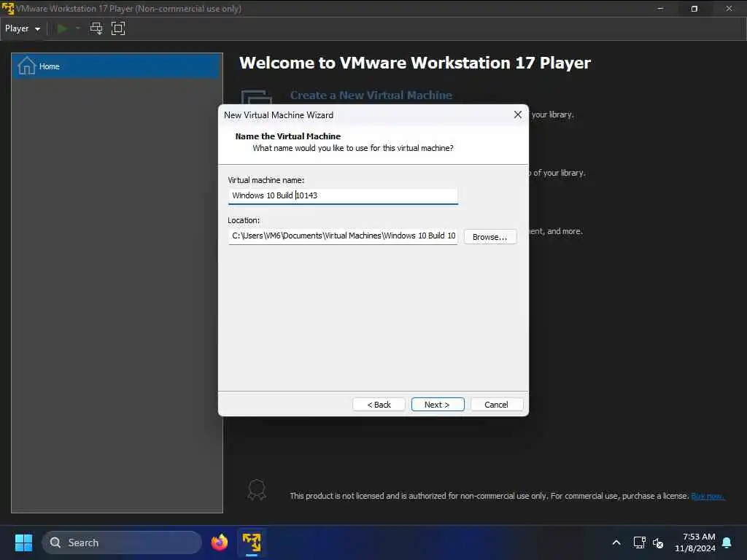Show hidden system tray icons

616,542
